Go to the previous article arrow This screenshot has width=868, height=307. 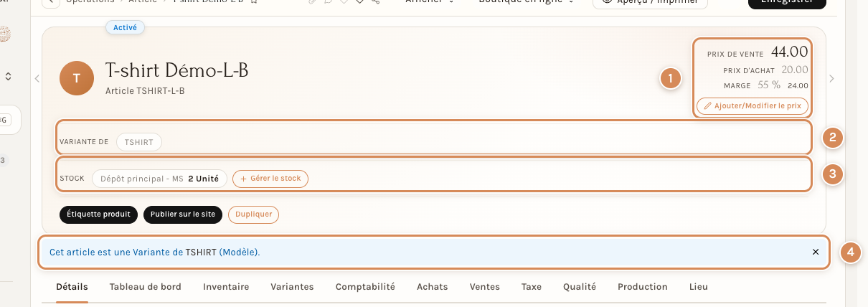[x=37, y=78]
